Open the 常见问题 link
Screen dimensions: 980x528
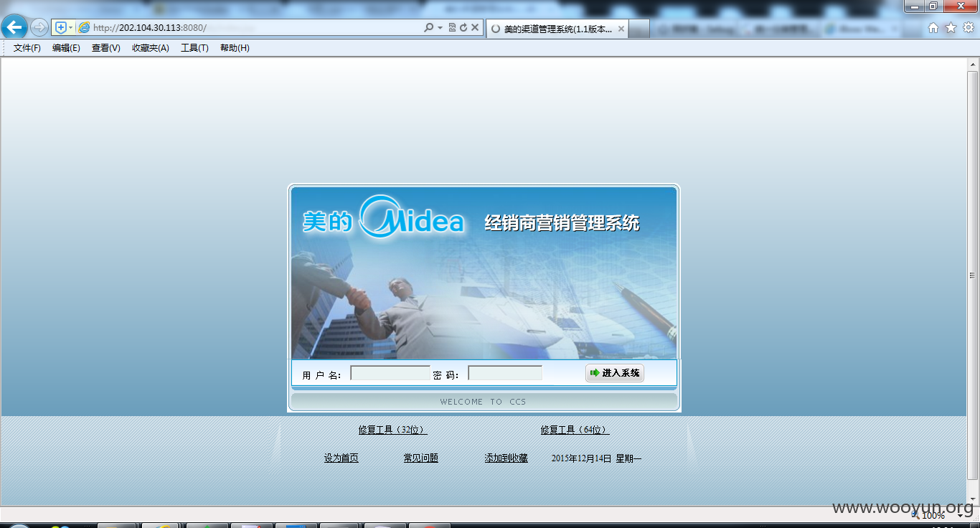pos(420,458)
